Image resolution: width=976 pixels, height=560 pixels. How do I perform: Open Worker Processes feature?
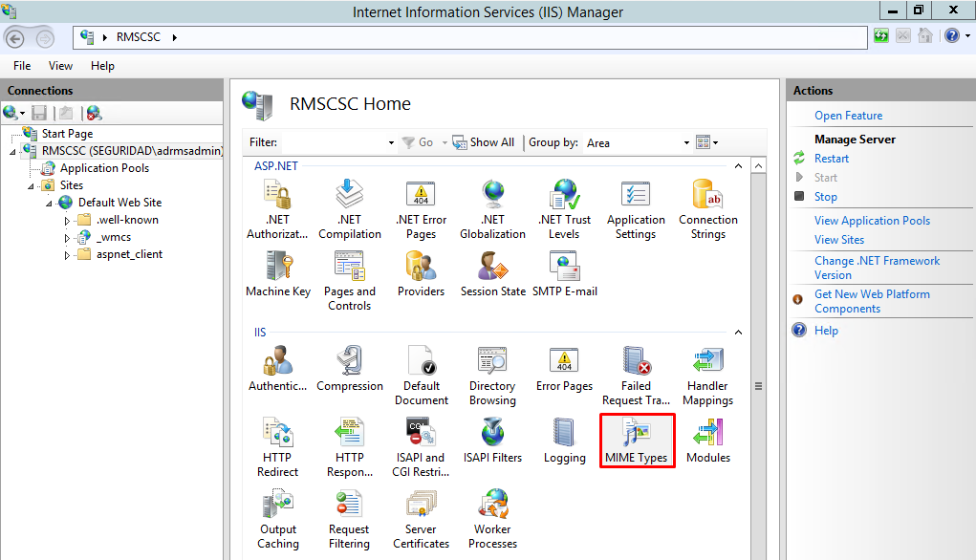pos(493,519)
